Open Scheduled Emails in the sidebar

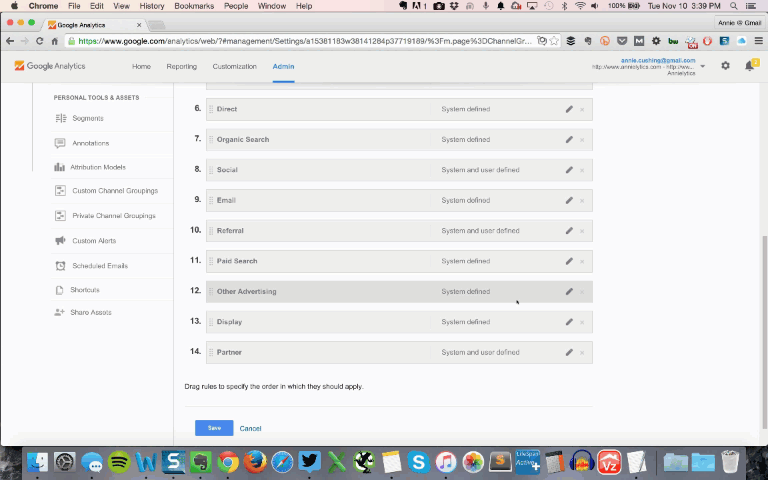(x=99, y=266)
